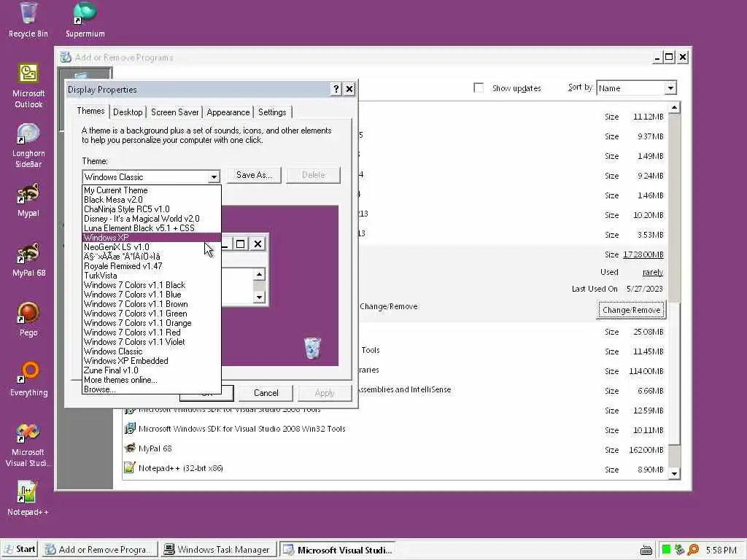Click the preview window scroll down arrow
The height and width of the screenshot is (560, 747).
259,297
